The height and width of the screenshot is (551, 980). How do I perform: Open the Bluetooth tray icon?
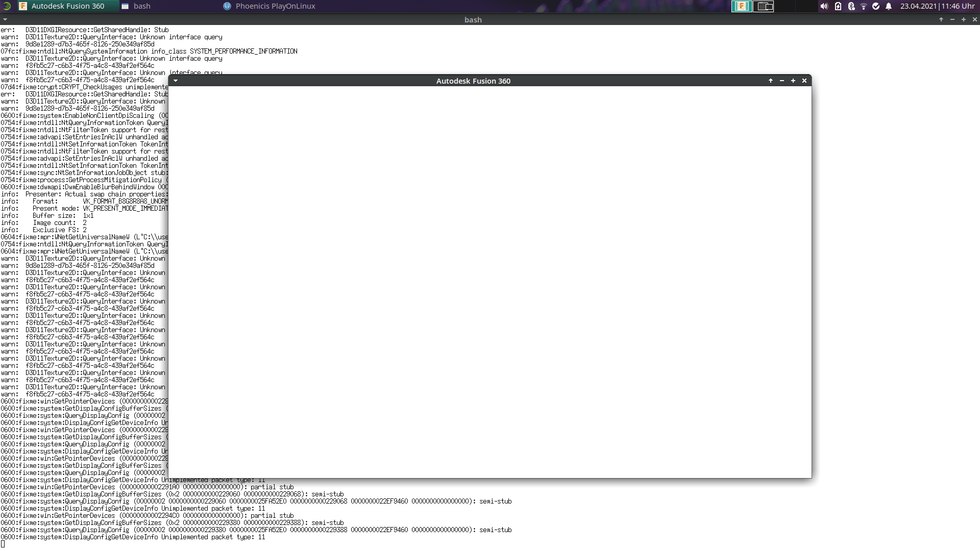[851, 6]
